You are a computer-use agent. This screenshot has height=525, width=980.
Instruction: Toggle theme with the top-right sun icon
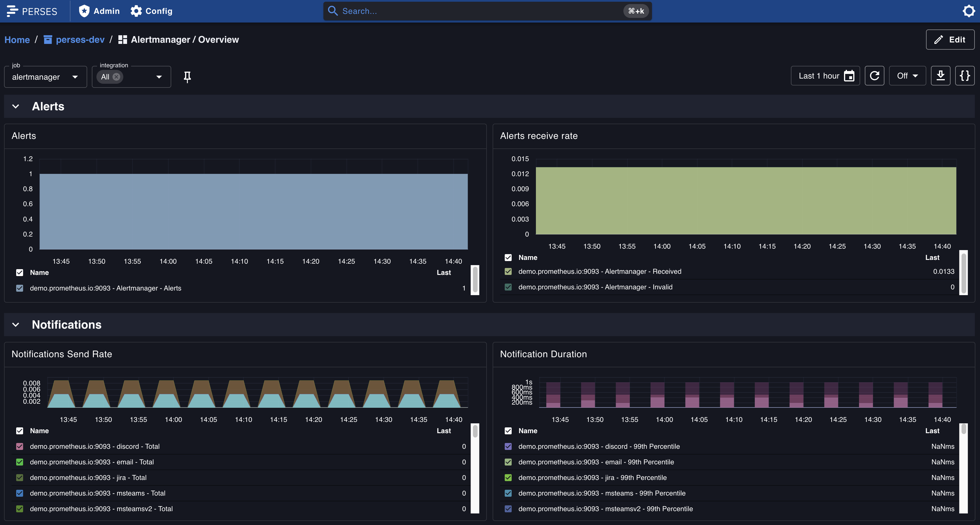pos(968,11)
